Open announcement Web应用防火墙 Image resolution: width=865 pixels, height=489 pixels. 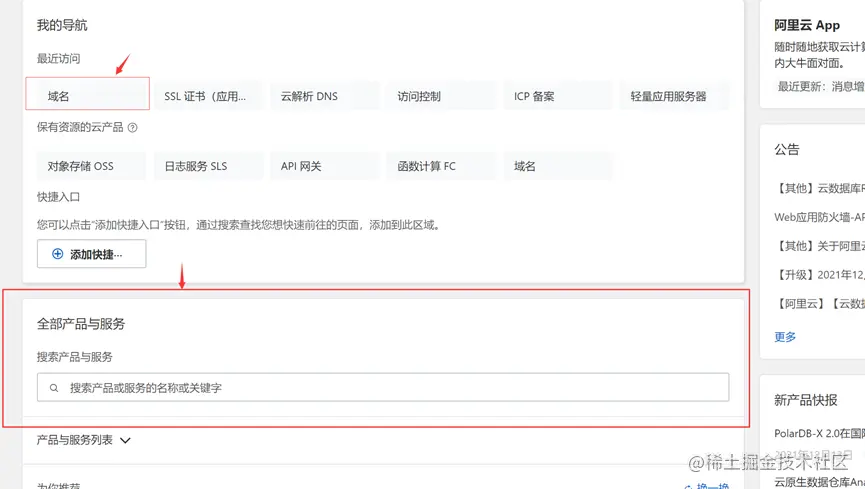click(x=820, y=217)
